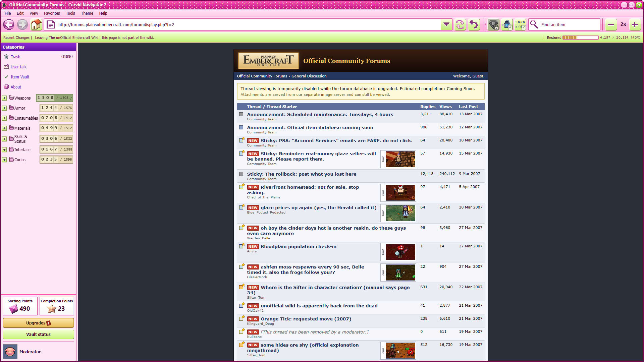This screenshot has height=362, width=644.
Task: Open the Theme menu
Action: pyautogui.click(x=87, y=13)
